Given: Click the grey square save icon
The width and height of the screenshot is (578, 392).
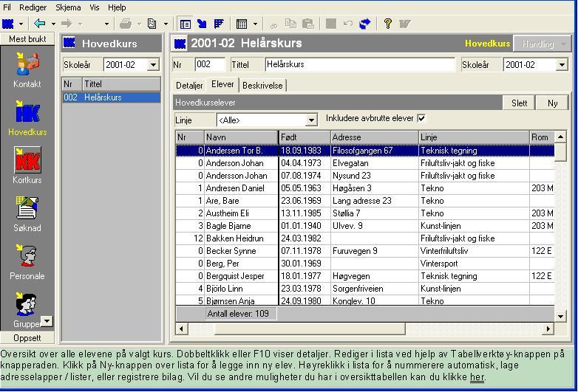Looking at the screenshot, I should (330, 24).
